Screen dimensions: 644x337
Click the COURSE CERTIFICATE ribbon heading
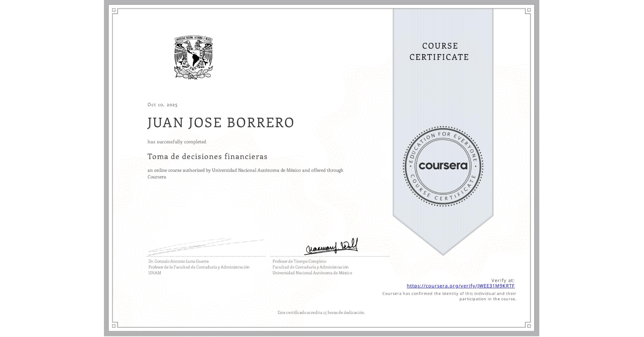439,51
